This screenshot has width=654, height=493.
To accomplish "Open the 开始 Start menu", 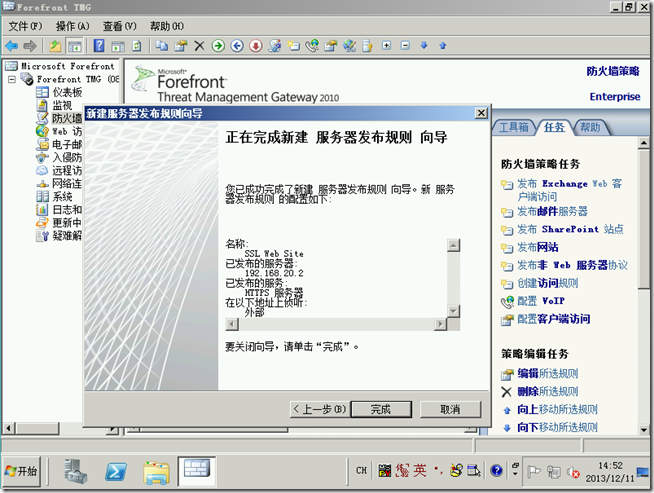I will coord(22,471).
